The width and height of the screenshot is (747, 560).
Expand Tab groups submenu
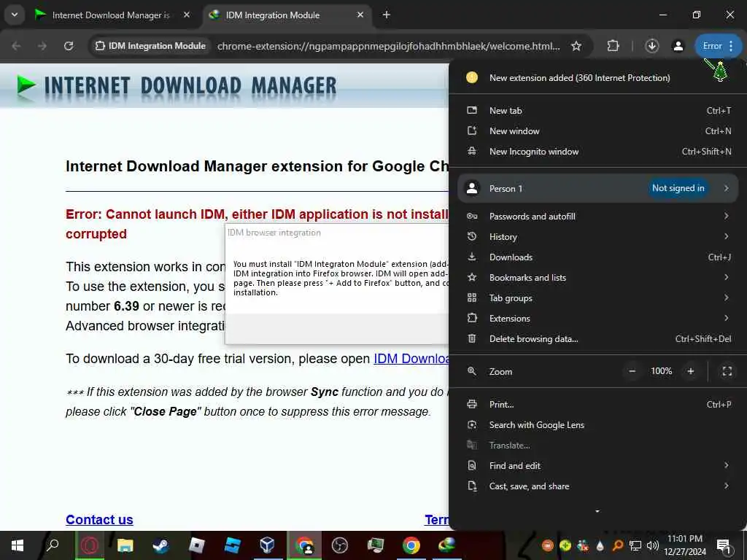598,298
